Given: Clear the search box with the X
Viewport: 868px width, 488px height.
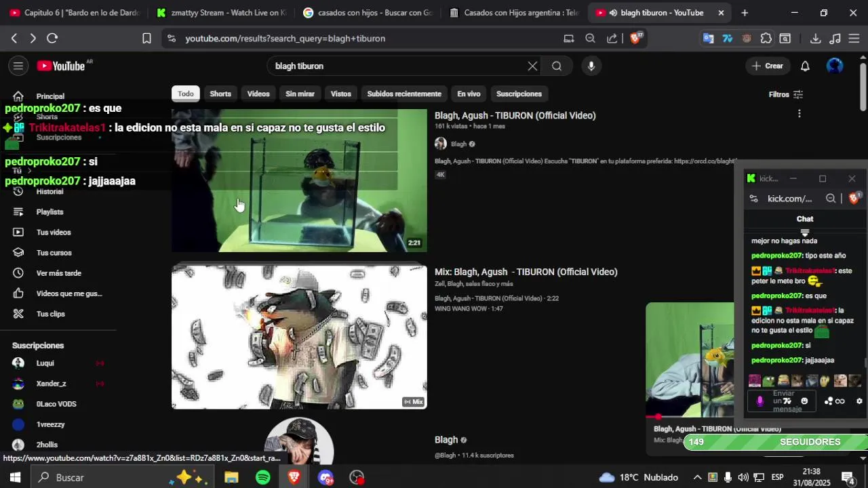Looking at the screenshot, I should coord(532,66).
